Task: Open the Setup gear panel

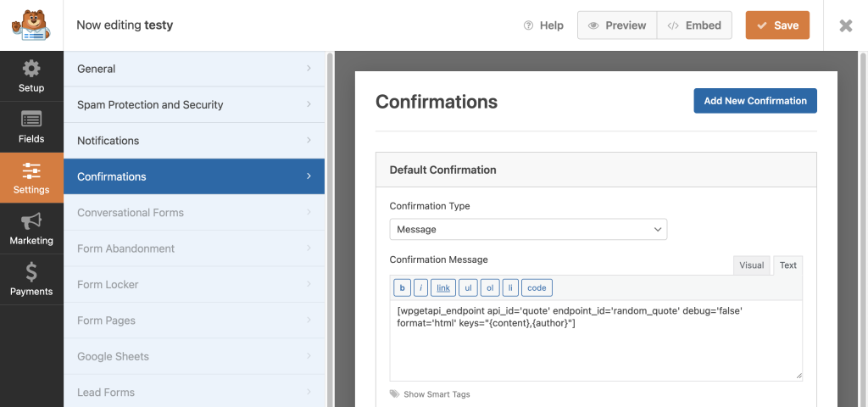Action: (31, 76)
